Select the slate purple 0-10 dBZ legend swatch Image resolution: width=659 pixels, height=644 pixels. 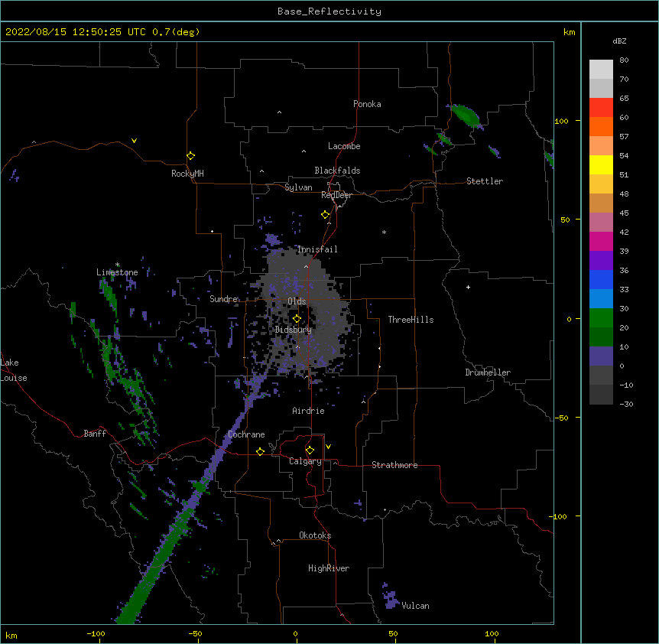point(601,356)
